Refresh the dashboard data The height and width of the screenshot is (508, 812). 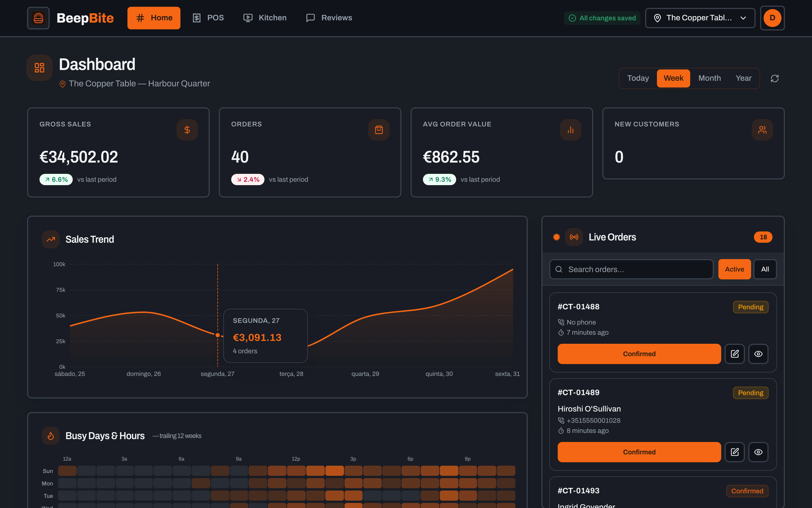[775, 79]
